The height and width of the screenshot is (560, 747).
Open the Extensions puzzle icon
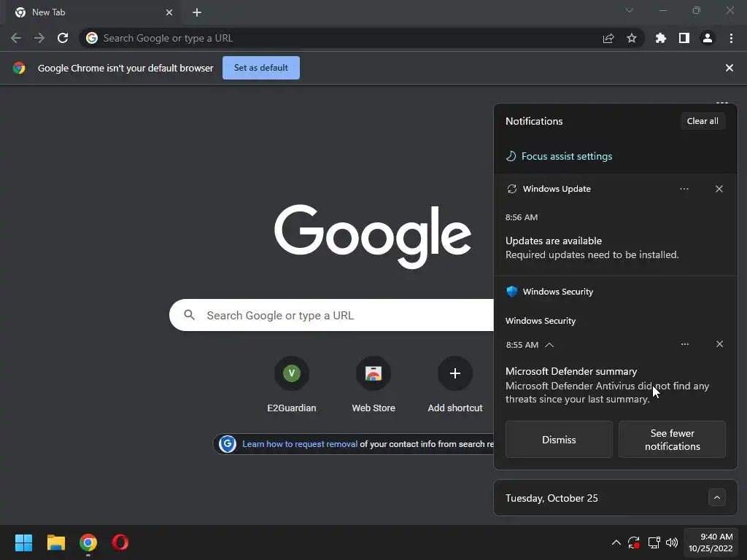661,38
